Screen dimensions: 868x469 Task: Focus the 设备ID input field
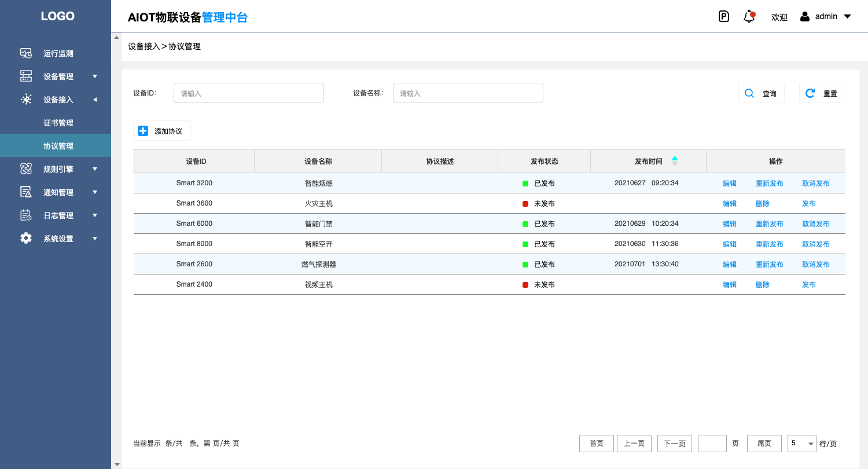249,93
